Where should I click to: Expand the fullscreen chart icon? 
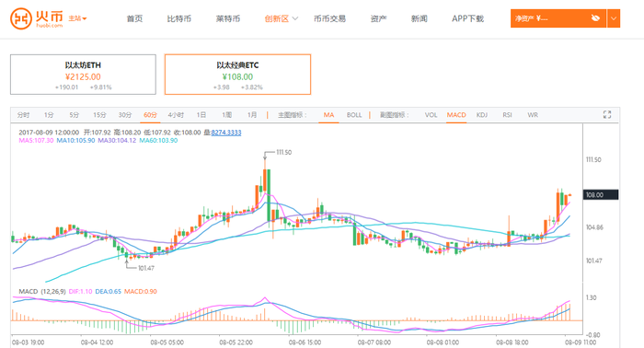pos(607,115)
